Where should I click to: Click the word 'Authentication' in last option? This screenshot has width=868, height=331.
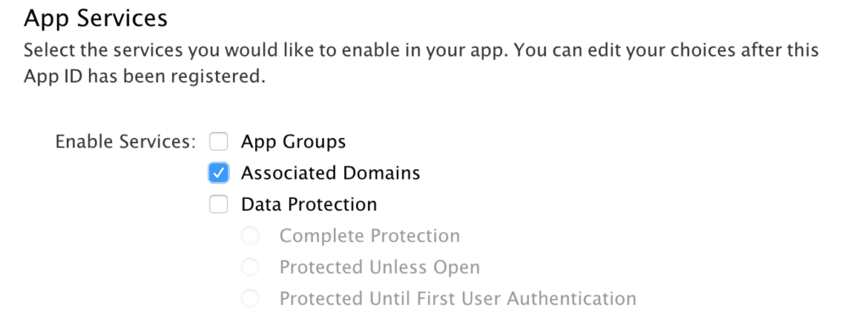[572, 299]
